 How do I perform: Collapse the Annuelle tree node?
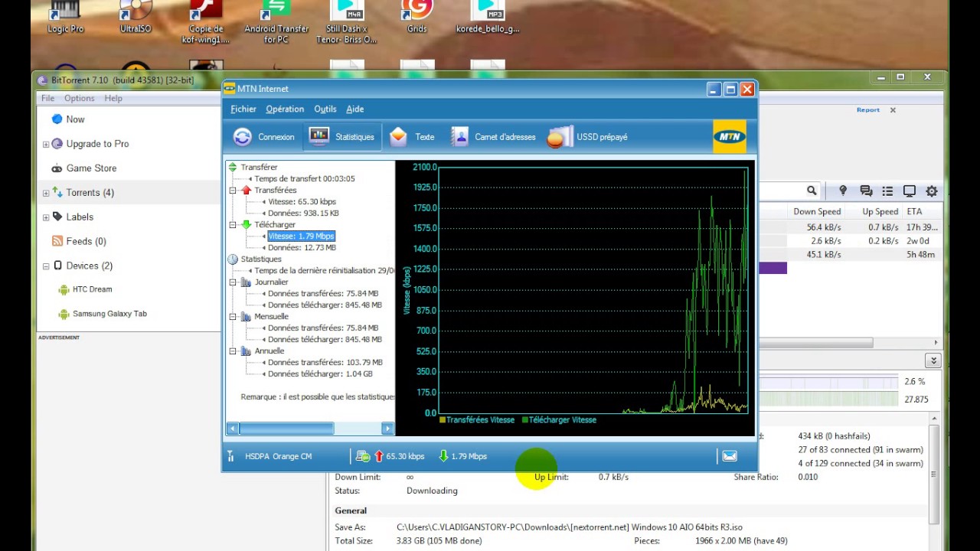click(233, 350)
